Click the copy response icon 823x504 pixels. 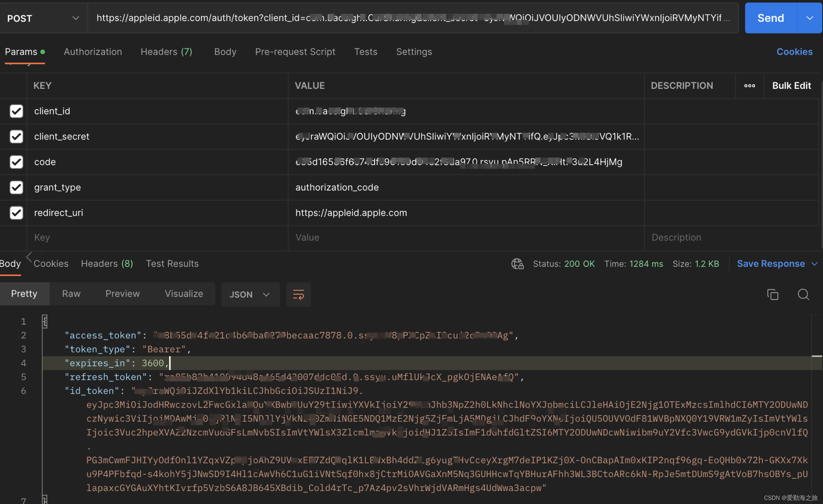773,295
